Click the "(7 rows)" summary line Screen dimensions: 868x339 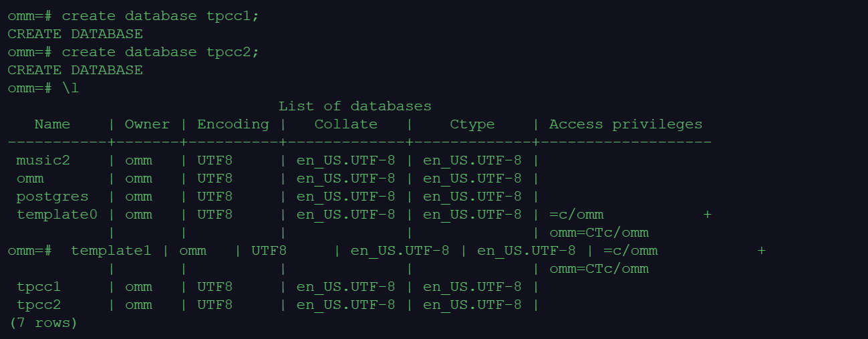coord(43,322)
